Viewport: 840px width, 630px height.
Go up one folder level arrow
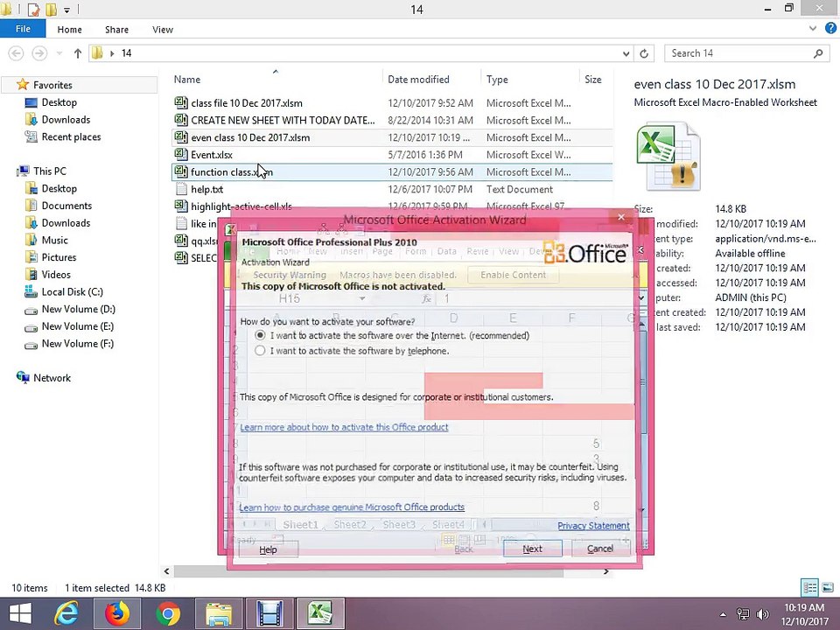point(78,53)
